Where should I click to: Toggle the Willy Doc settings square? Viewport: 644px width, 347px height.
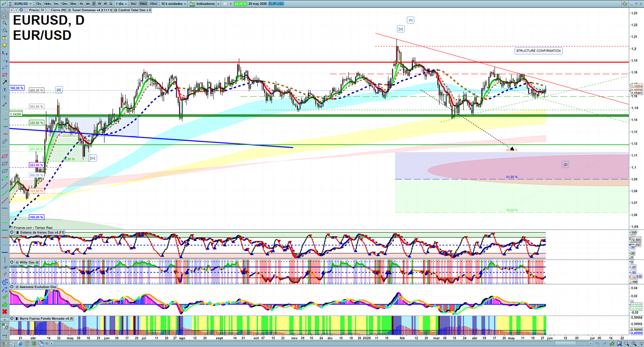[17, 262]
